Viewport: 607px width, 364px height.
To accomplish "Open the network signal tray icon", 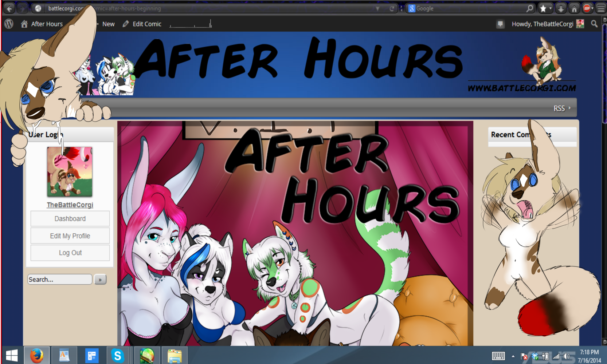I will tap(556, 356).
